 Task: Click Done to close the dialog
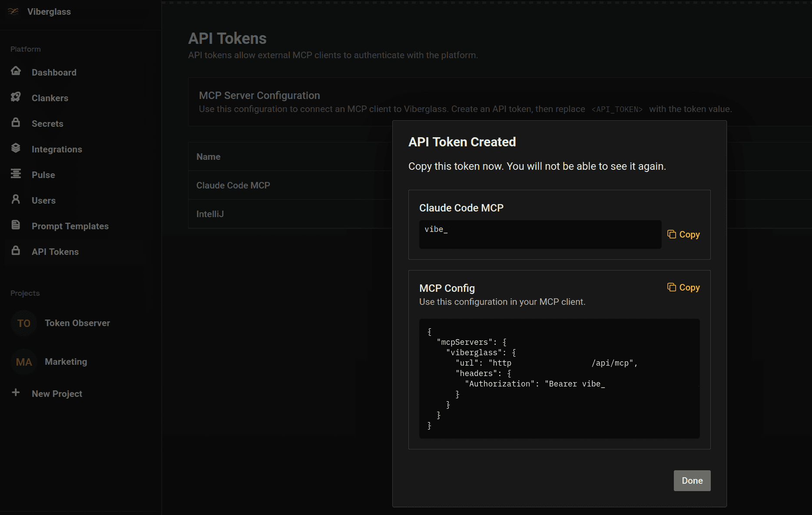pyautogui.click(x=692, y=480)
